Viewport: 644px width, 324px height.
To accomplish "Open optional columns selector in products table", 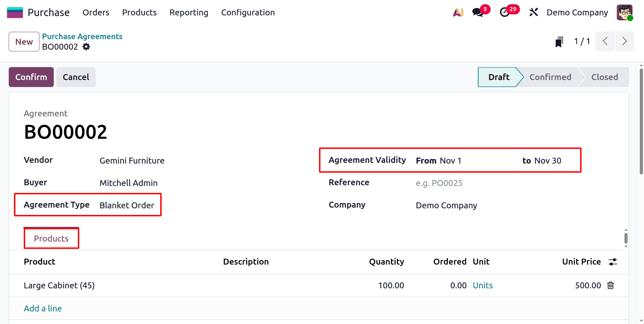I will coord(613,261).
